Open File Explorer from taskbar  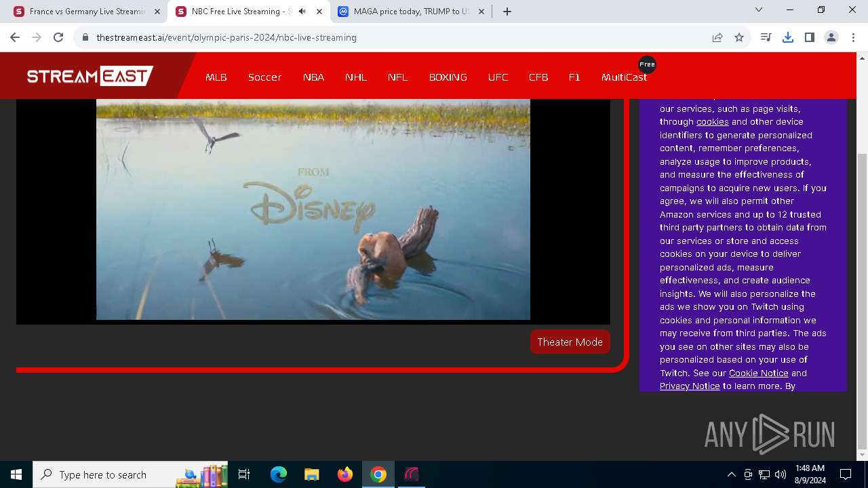312,474
